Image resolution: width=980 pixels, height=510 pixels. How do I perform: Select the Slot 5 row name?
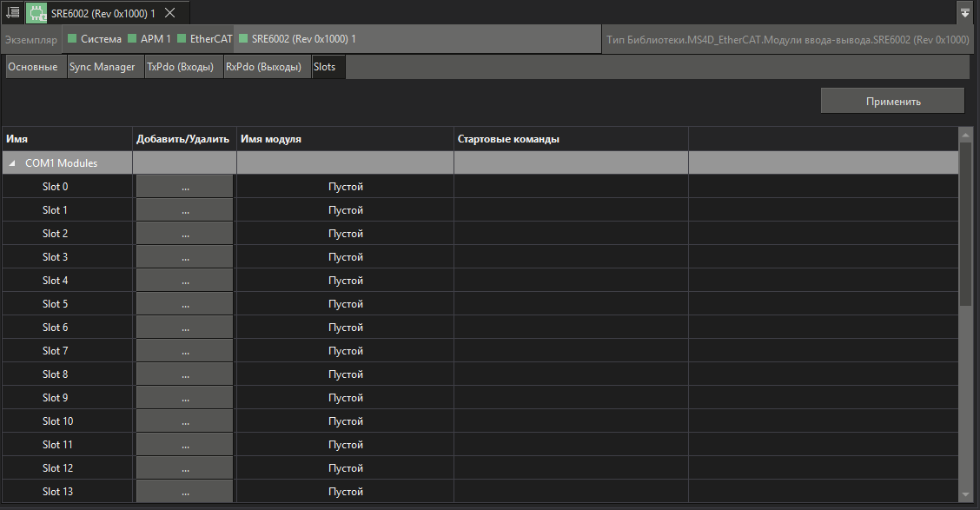[55, 304]
